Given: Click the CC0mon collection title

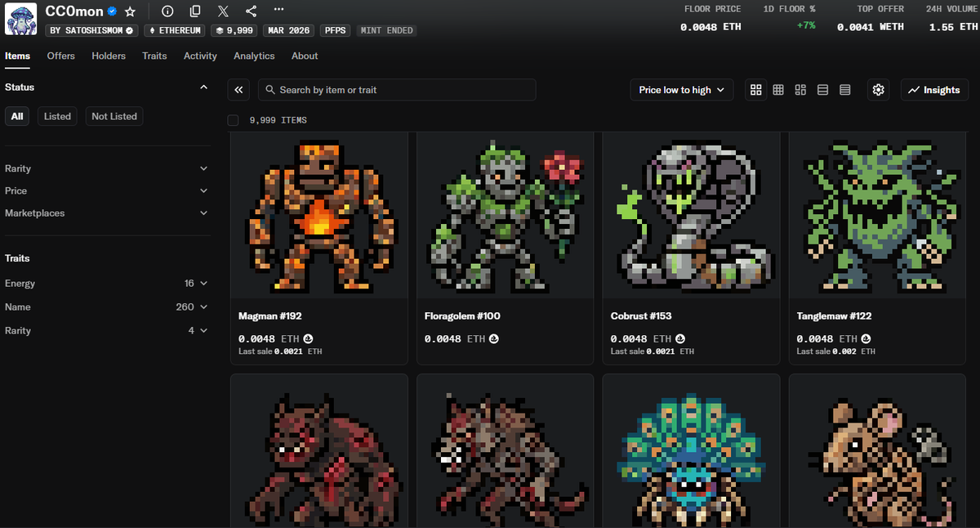Looking at the screenshot, I should click(x=74, y=11).
